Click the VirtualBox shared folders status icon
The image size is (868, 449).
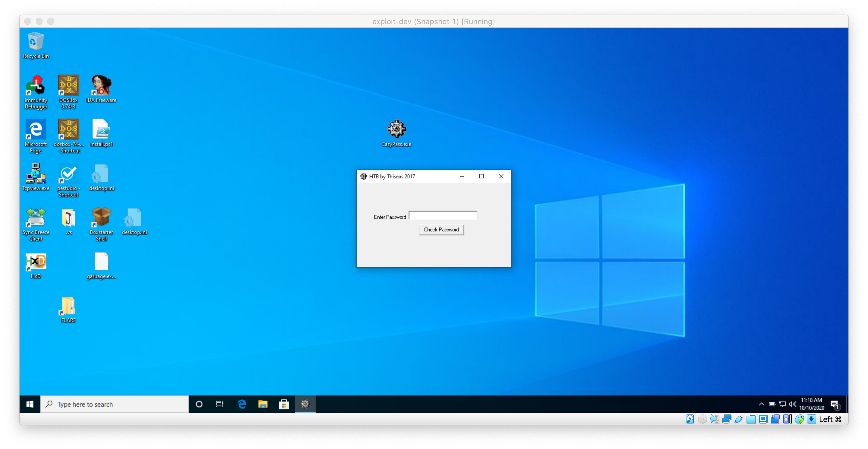click(x=751, y=419)
